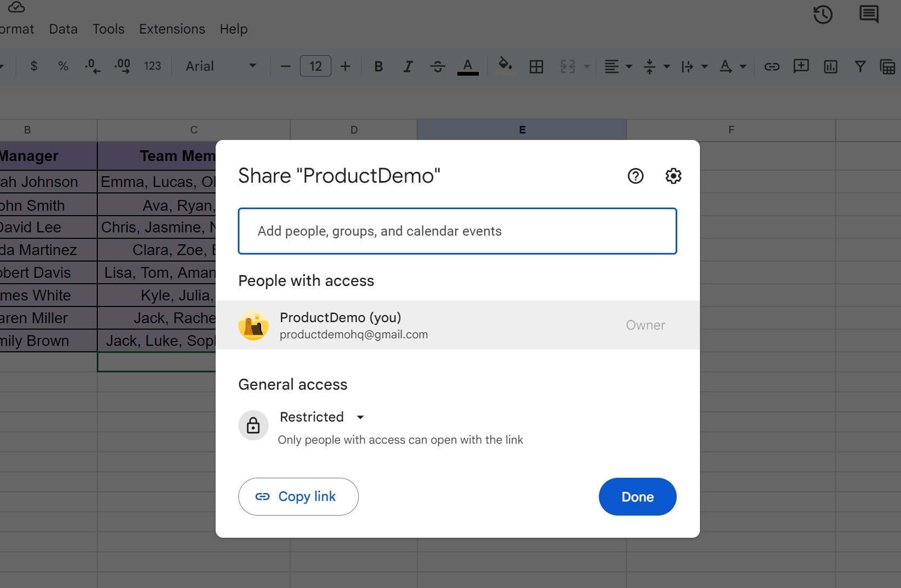Click the create filter funnel icon
Image resolution: width=901 pixels, height=588 pixels.
click(x=860, y=66)
